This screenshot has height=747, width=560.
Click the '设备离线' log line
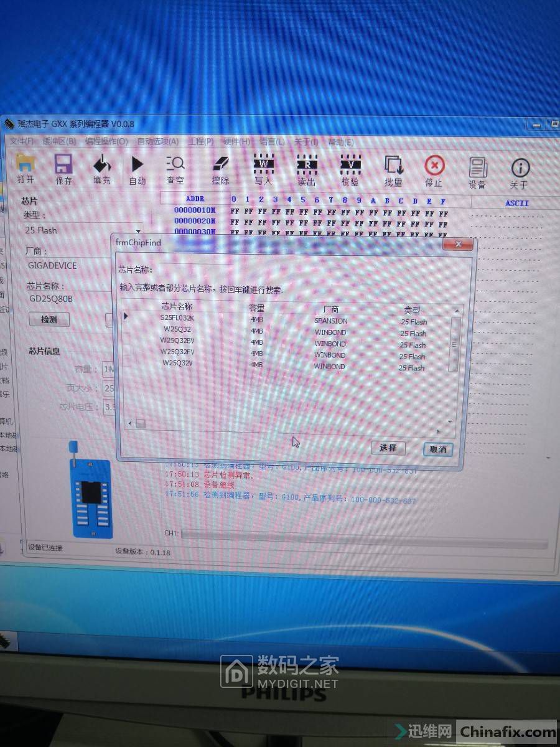coord(200,485)
